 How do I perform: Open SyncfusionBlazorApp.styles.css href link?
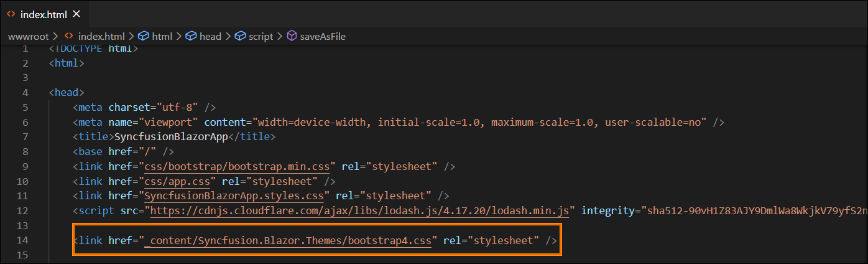pos(234,196)
